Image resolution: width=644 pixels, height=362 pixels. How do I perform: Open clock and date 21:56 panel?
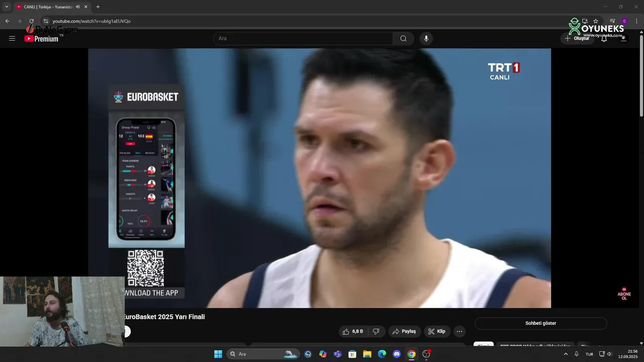(x=629, y=354)
